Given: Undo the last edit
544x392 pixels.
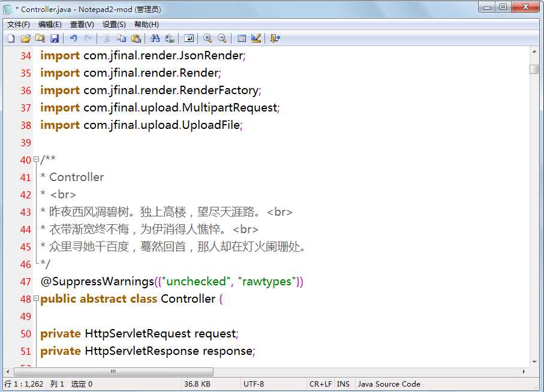Looking at the screenshot, I should tap(73, 38).
